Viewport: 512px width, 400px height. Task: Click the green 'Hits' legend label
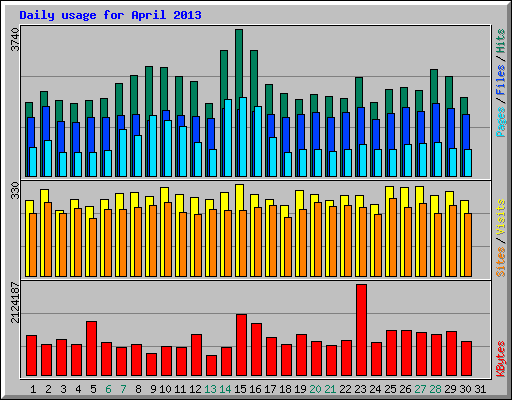tap(500, 41)
